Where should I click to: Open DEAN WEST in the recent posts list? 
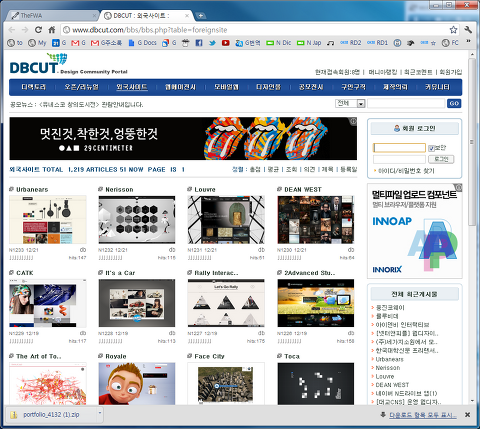(392, 385)
